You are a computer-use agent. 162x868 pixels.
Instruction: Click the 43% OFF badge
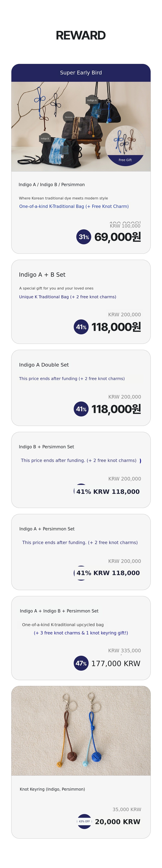point(84,821)
